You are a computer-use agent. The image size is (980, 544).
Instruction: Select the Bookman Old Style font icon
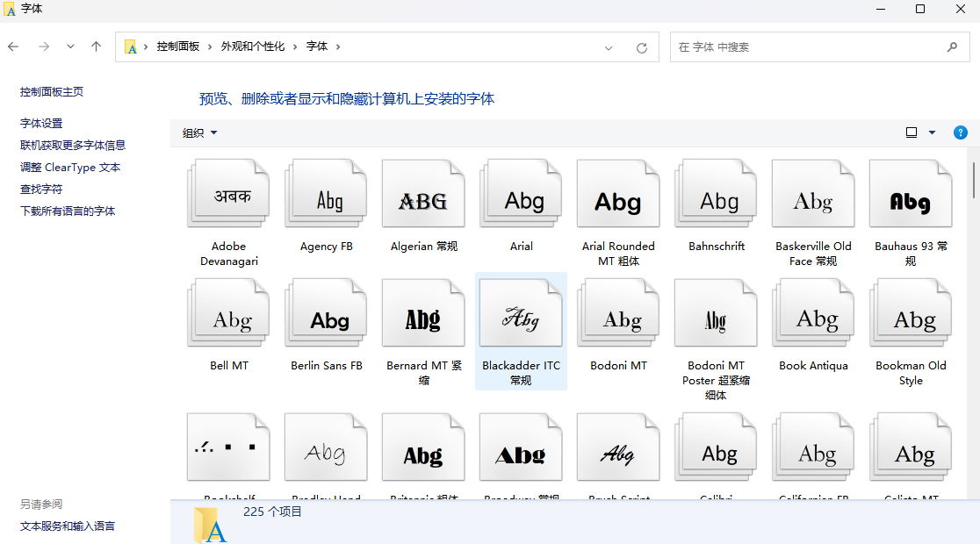point(912,313)
